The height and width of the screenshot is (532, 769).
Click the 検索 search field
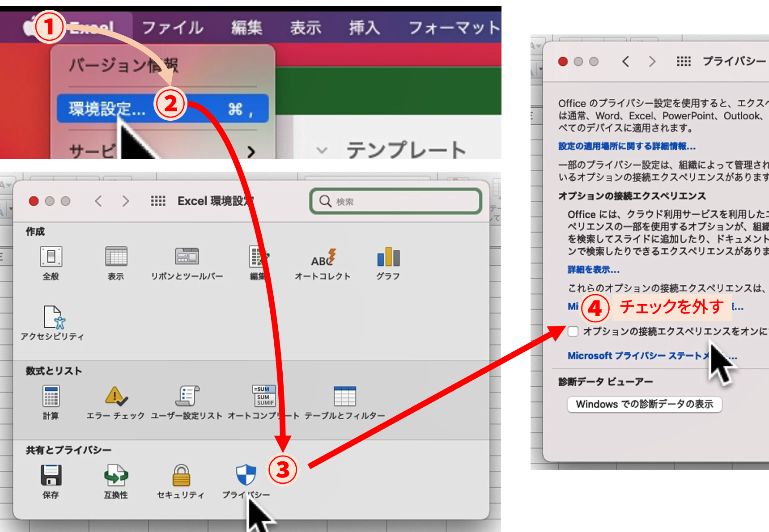395,201
